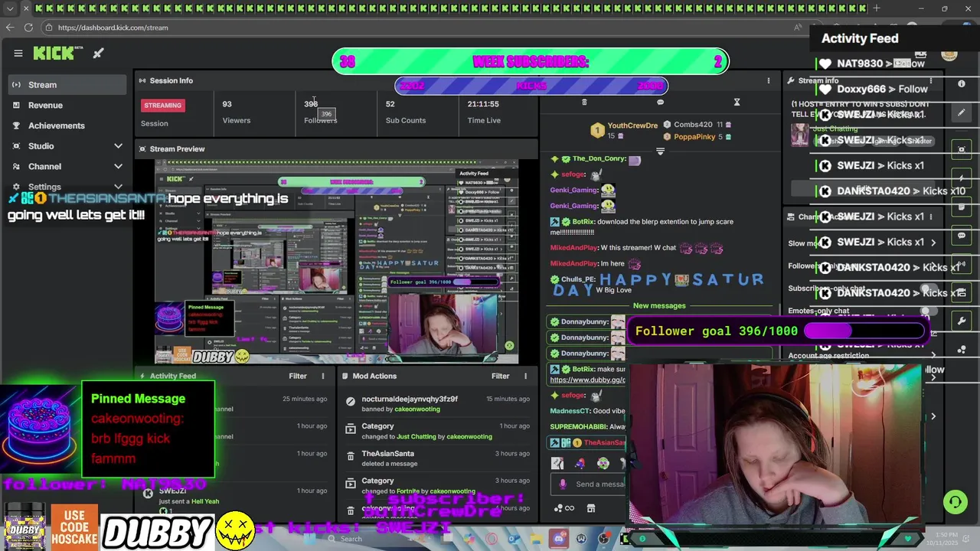The image size is (980, 551).
Task: Toggle the wrench widget icon in right sidebar
Action: pos(962,321)
